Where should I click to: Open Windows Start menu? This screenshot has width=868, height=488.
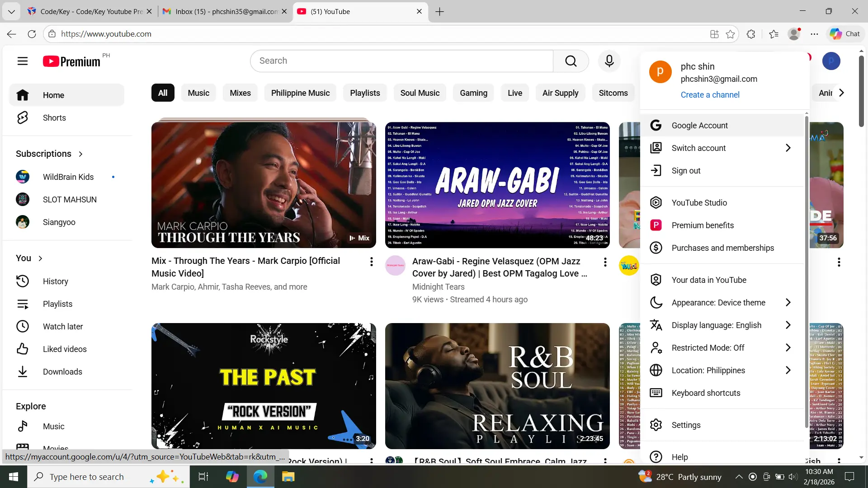[14, 477]
